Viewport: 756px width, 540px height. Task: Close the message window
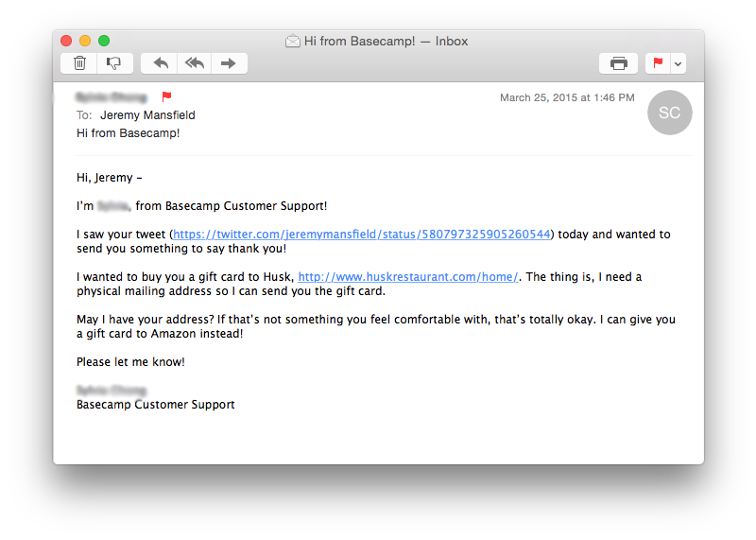click(66, 41)
